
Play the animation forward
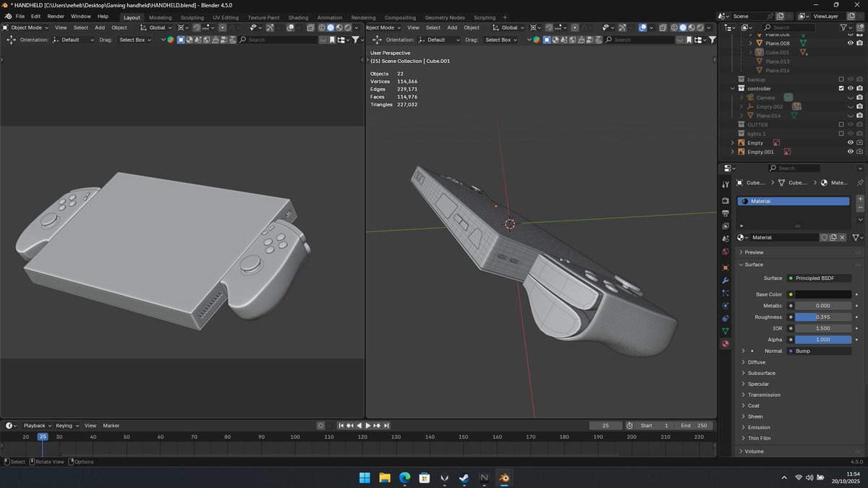(368, 426)
